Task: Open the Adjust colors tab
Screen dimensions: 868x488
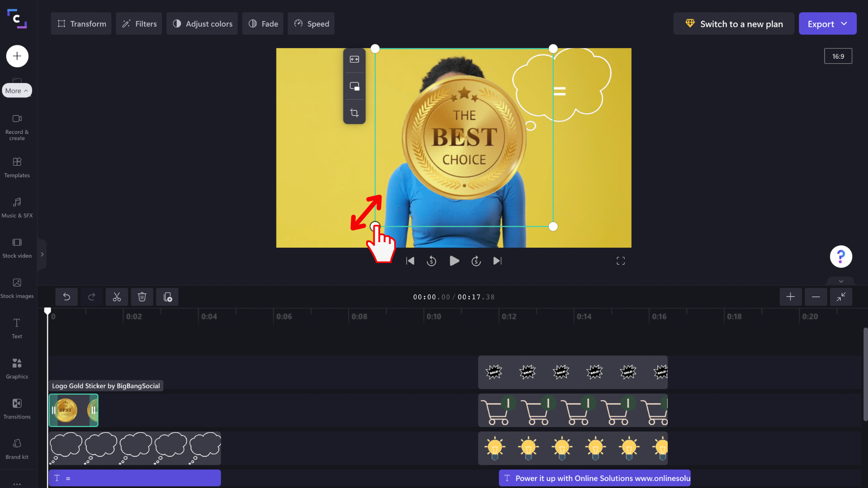Action: click(x=202, y=23)
